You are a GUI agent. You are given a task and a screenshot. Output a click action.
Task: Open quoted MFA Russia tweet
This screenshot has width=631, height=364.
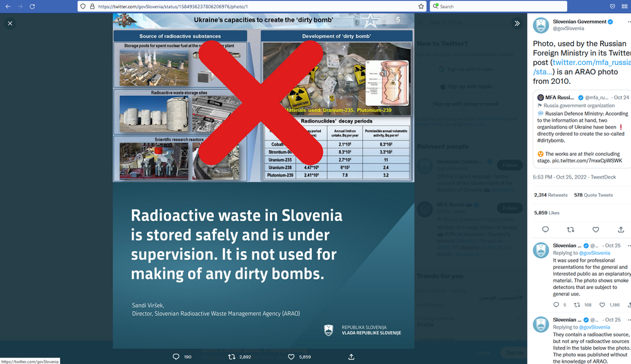pyautogui.click(x=583, y=129)
